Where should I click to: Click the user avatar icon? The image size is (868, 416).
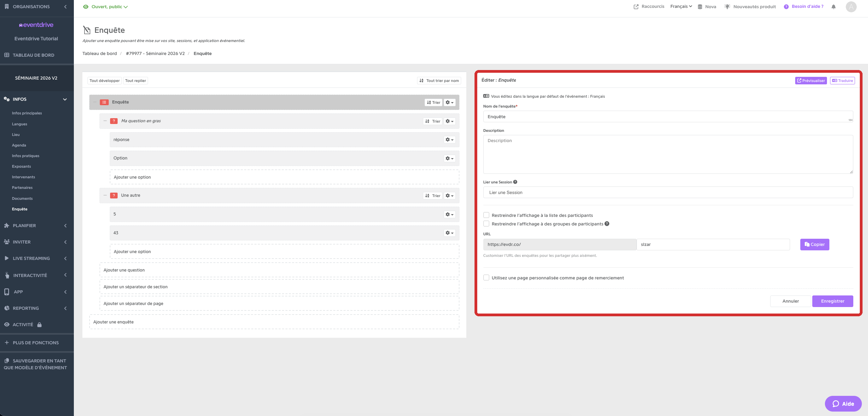tap(851, 7)
